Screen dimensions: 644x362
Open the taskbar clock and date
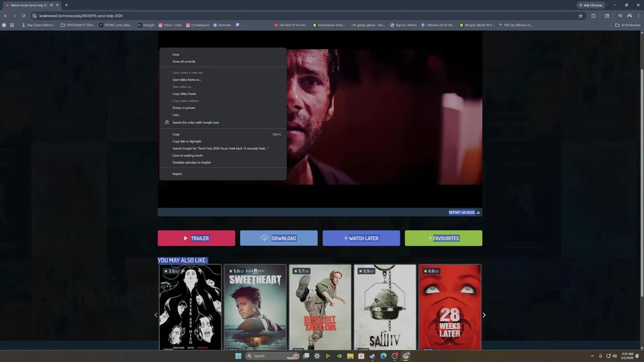coord(627,356)
